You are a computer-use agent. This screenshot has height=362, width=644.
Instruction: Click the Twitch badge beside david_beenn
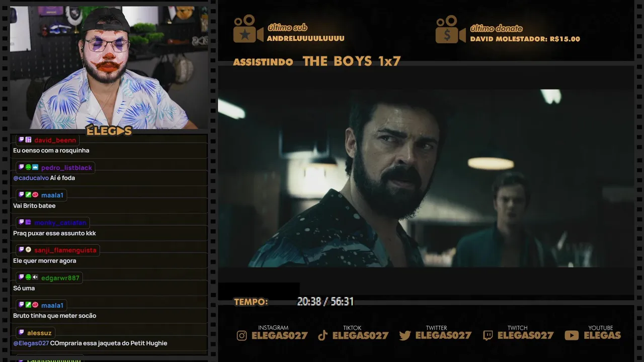[22, 140]
